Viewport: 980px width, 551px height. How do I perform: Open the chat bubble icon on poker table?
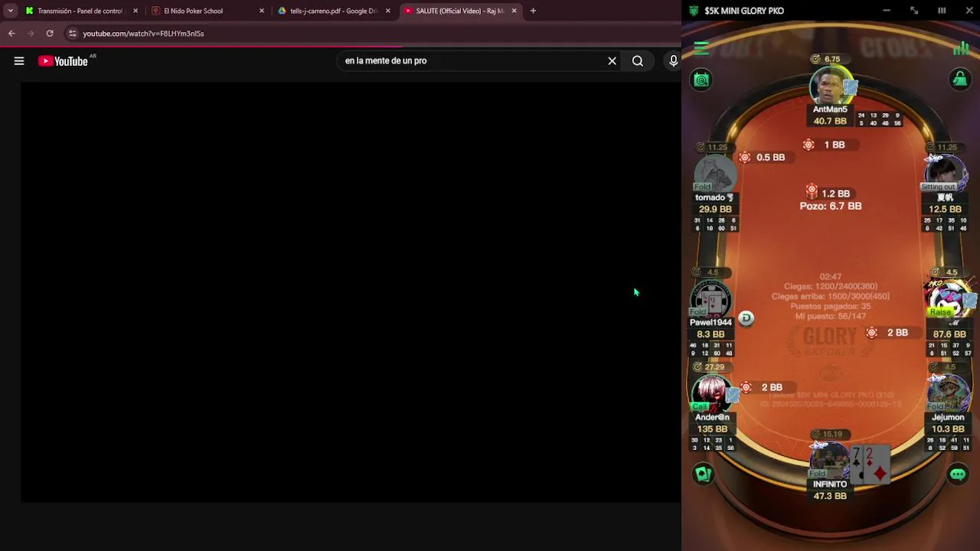point(958,474)
